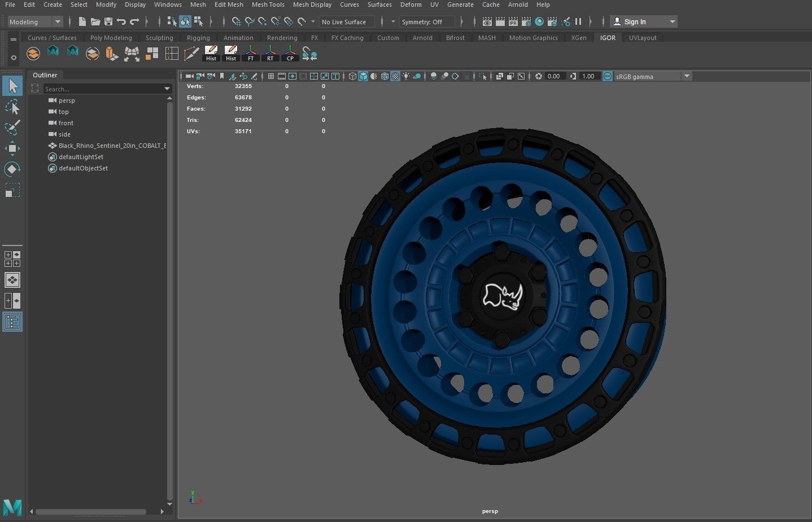Open the Mesh Tools menu
The height and width of the screenshot is (522, 812).
pyautogui.click(x=268, y=5)
